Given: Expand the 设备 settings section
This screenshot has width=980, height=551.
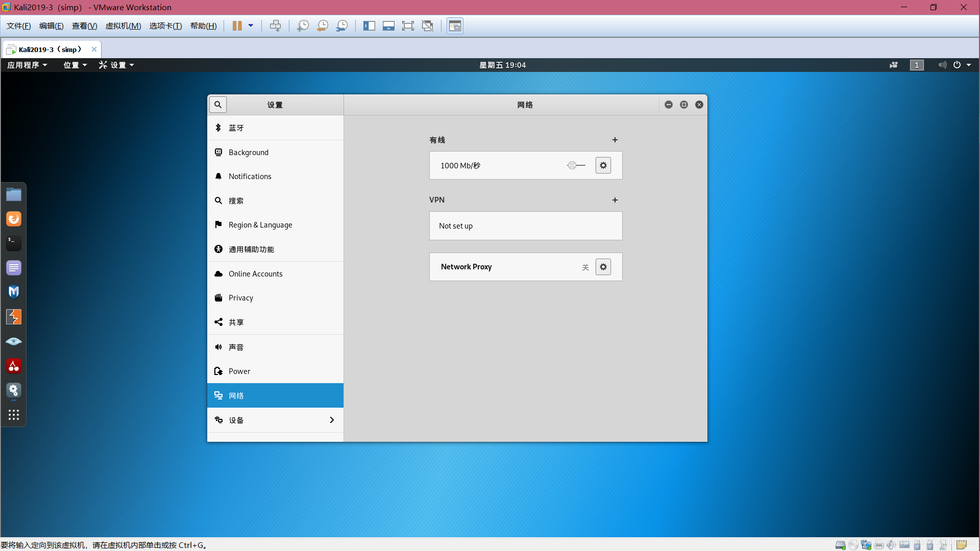Looking at the screenshot, I should [x=275, y=420].
